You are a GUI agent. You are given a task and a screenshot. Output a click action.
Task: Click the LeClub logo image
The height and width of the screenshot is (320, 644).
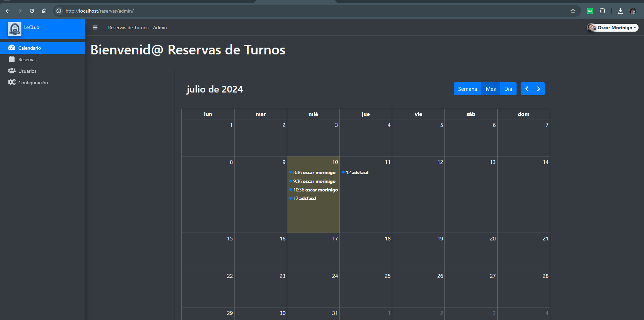(15, 29)
